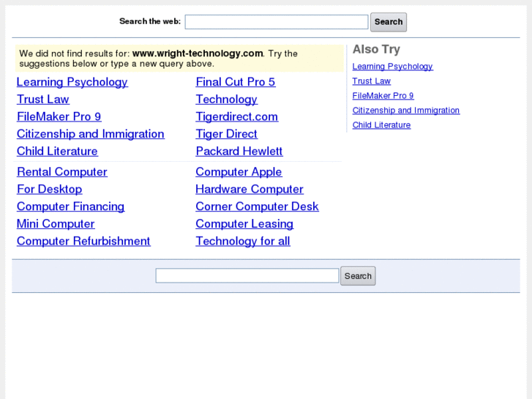This screenshot has width=532, height=399.
Task: Open the Mini Computer link
Action: (56, 224)
